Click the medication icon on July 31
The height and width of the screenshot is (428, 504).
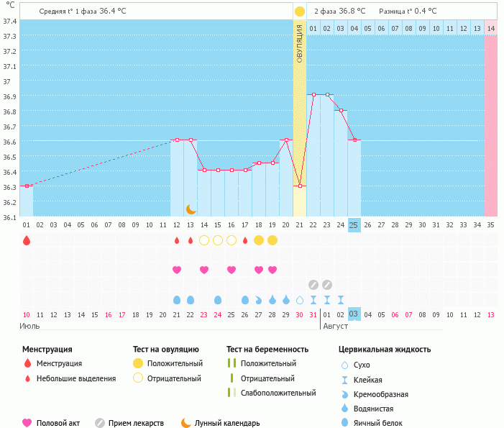313,284
